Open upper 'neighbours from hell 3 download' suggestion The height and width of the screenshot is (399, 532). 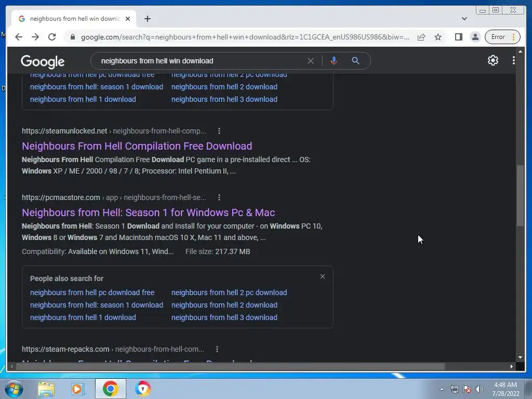tap(224, 99)
